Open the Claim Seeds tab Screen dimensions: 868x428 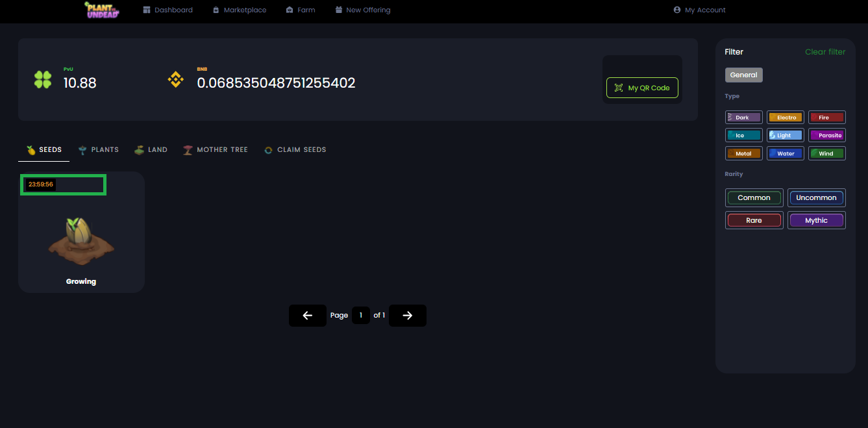pos(295,150)
